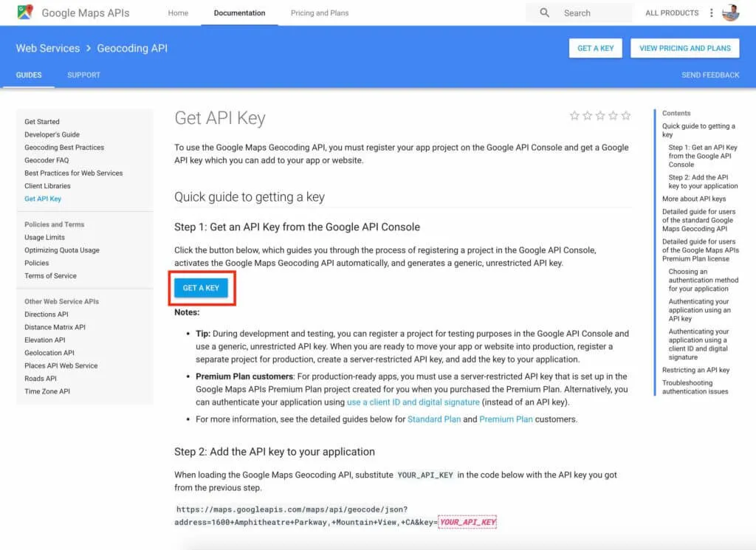Viewport: 756px width, 550px height.
Task: Select Get API Key in sidebar
Action: tap(43, 199)
